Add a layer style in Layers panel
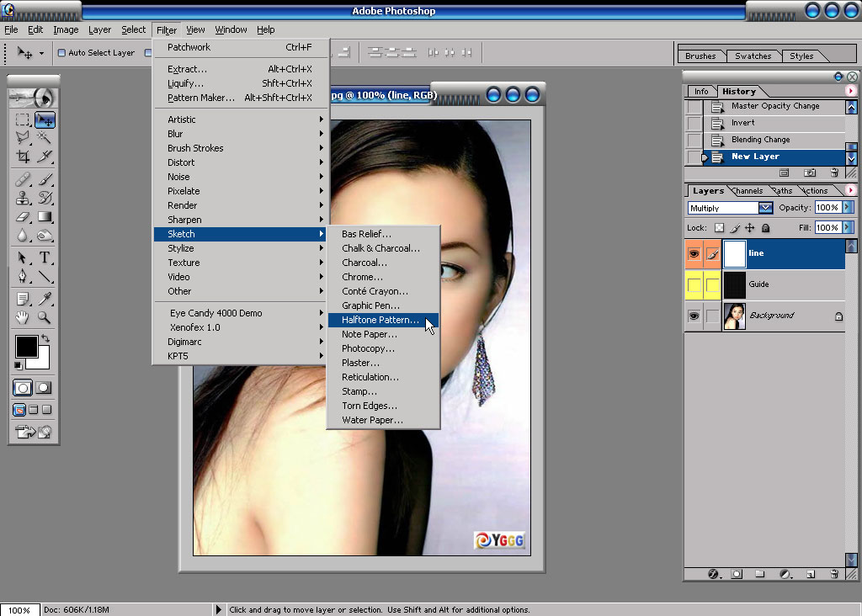862x616 pixels. click(x=713, y=574)
